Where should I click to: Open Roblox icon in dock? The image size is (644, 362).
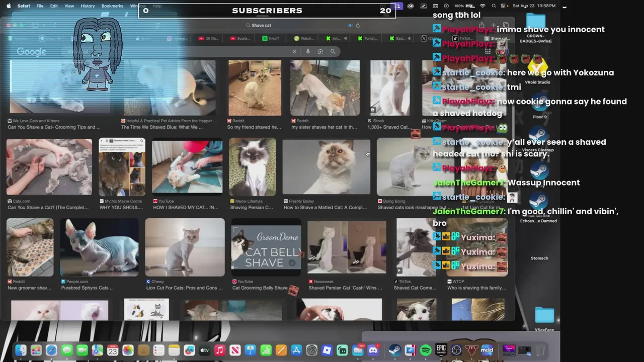tap(327, 350)
